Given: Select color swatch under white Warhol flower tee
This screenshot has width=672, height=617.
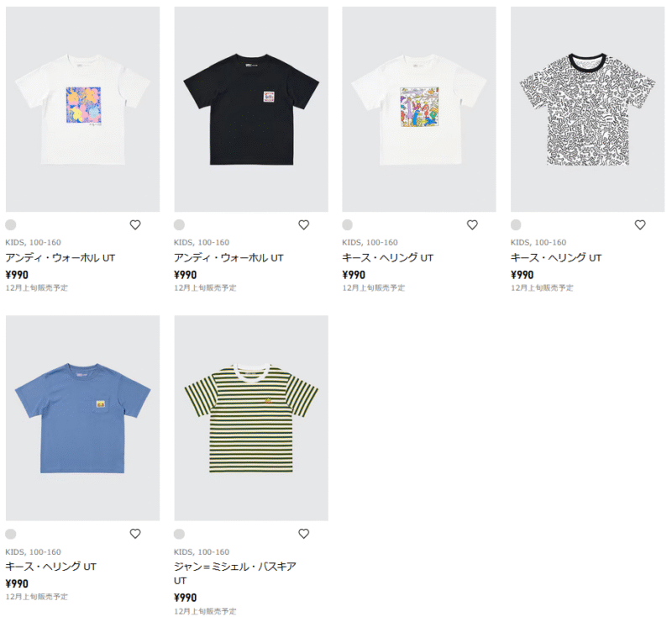Looking at the screenshot, I should click(11, 224).
